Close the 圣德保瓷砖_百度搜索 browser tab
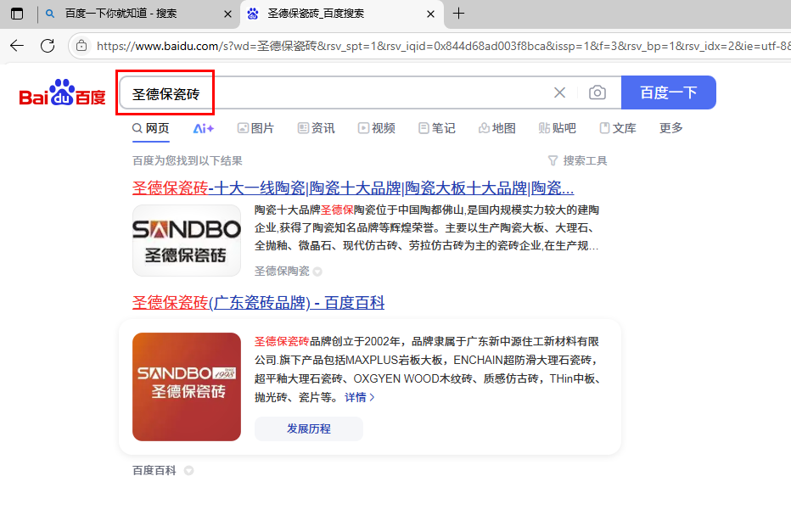Screen dimensions: 791x532 pyautogui.click(x=431, y=14)
